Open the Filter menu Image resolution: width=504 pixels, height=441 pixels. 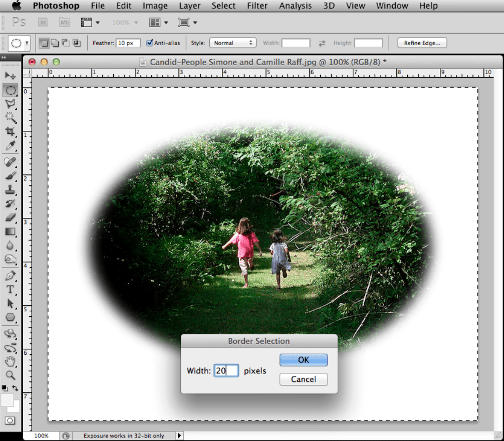pyautogui.click(x=257, y=6)
